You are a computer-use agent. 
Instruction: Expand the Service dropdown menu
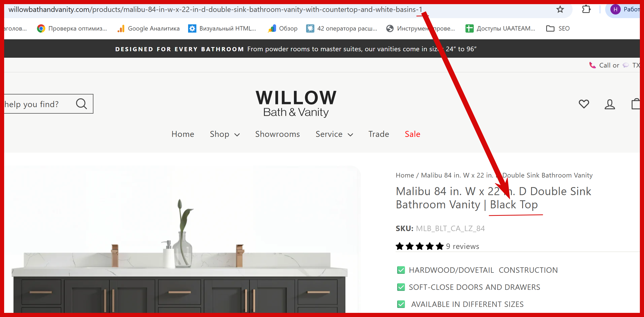pyautogui.click(x=334, y=134)
